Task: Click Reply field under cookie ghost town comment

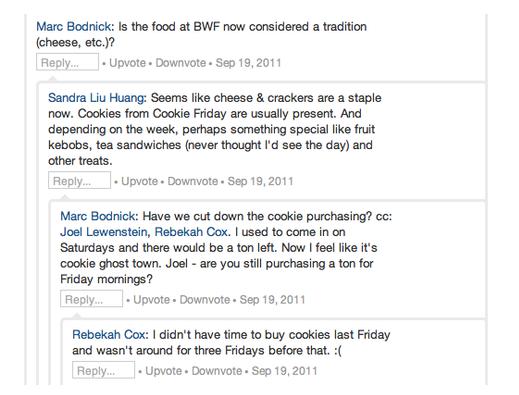Action: pyautogui.click(x=91, y=299)
